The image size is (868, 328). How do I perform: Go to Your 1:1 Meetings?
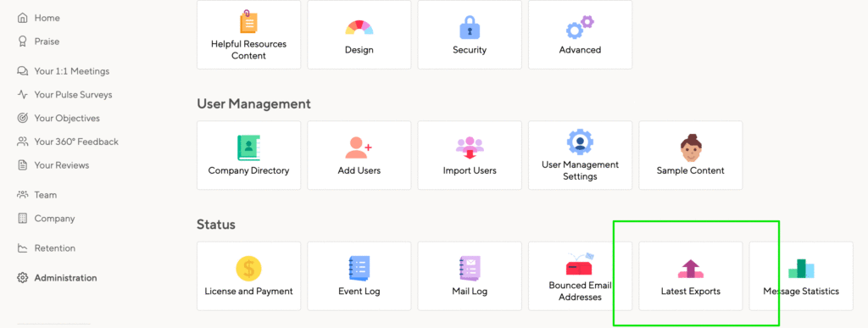tap(63, 71)
